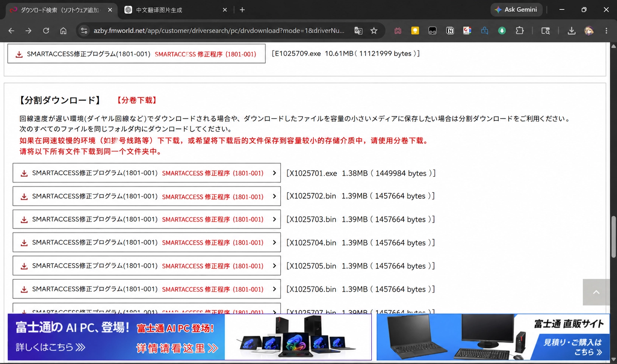Image resolution: width=617 pixels, height=364 pixels.
Task: Download split file X1025701.exe
Action: pyautogui.click(x=147, y=173)
